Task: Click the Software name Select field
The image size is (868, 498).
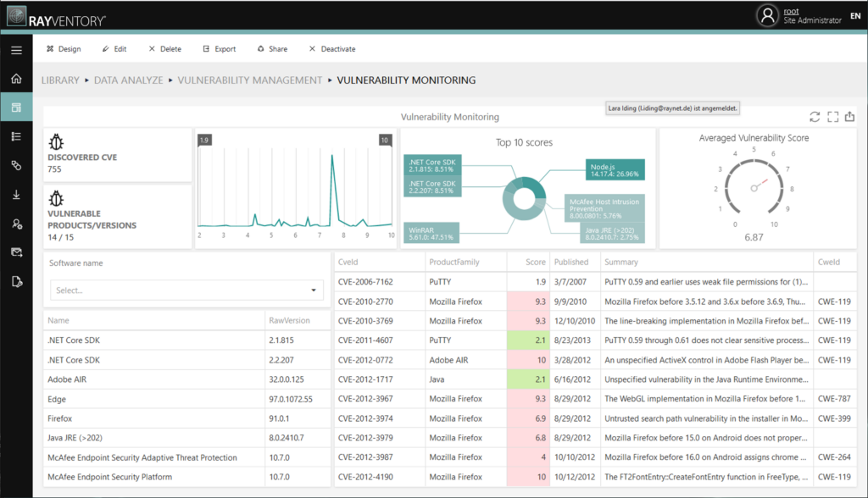Action: pos(186,290)
